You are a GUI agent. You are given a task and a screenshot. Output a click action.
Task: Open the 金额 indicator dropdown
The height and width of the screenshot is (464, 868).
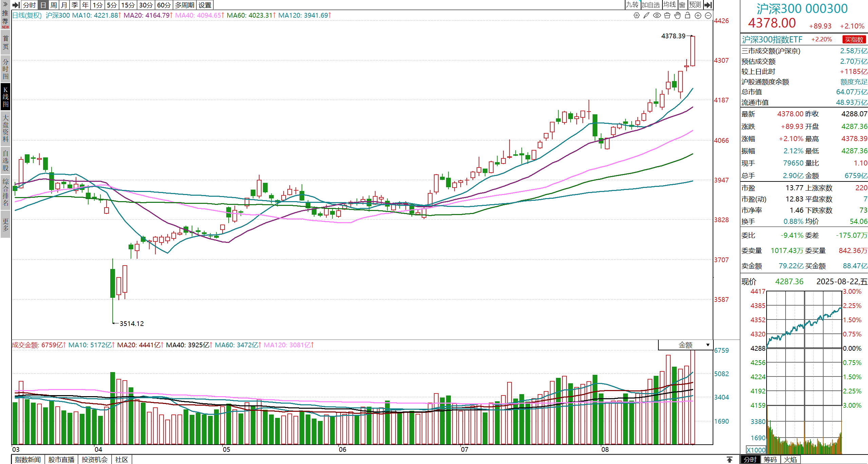click(708, 345)
